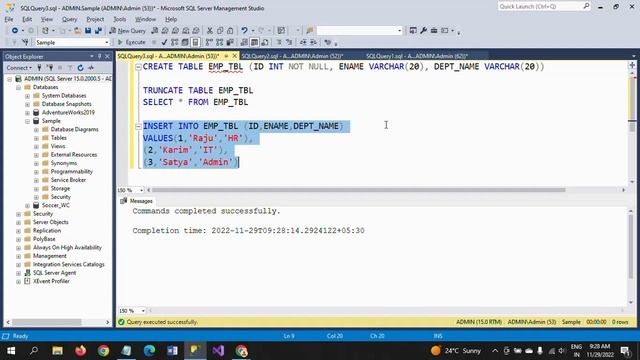This screenshot has height=360, width=640.
Task: Click the 24°C Sunny weather widget
Action: (456, 351)
